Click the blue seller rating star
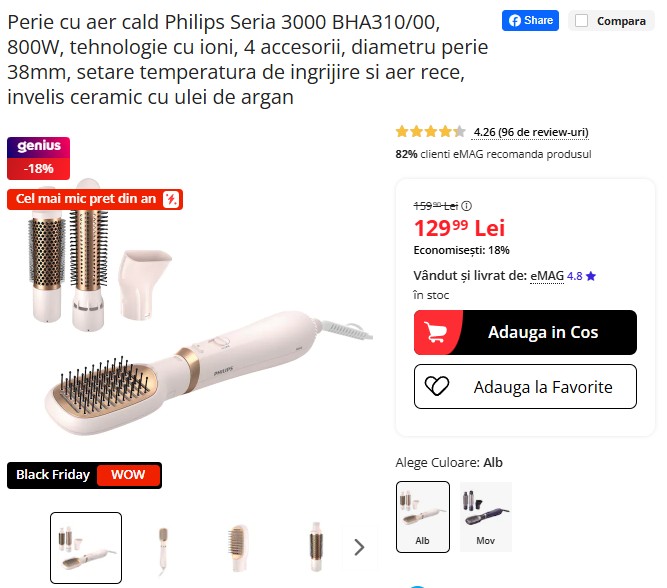Image resolution: width=667 pixels, height=588 pixels. coord(590,277)
